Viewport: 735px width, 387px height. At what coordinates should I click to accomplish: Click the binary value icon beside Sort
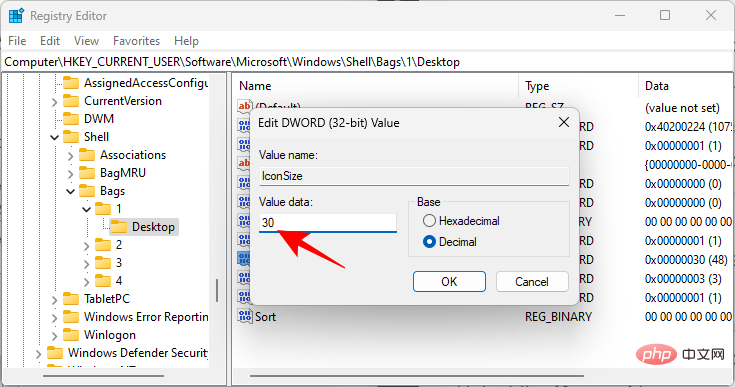244,316
